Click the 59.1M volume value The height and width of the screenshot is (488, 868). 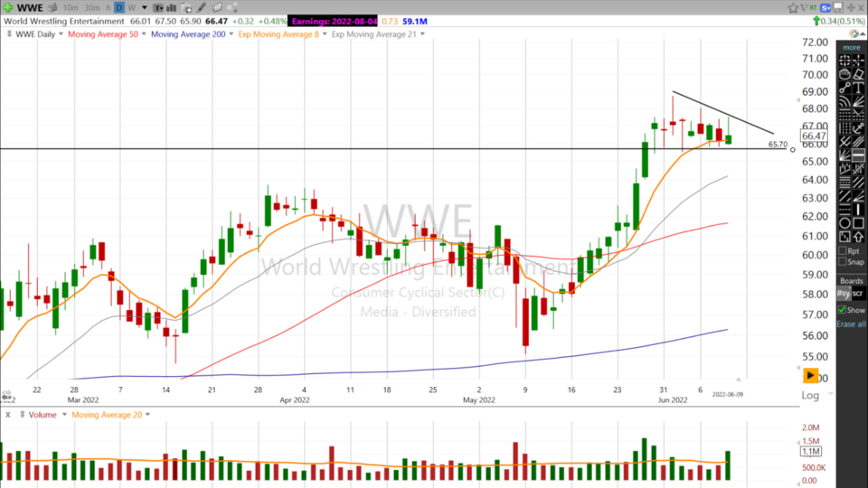tap(415, 21)
